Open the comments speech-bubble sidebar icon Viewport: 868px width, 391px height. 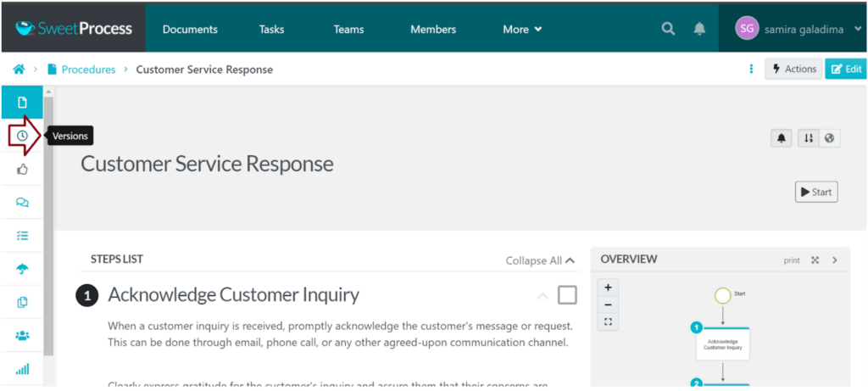click(x=22, y=202)
